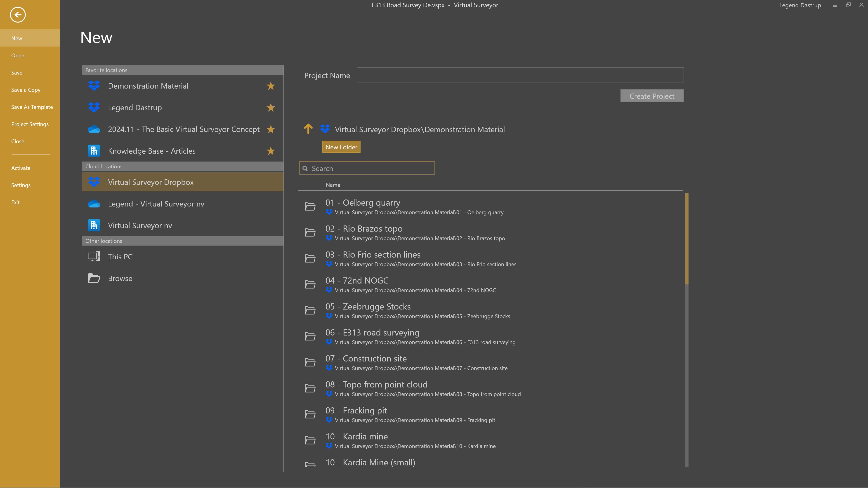Click the search magnifier in the search box
Screen dimensions: 868x488
(x=305, y=168)
